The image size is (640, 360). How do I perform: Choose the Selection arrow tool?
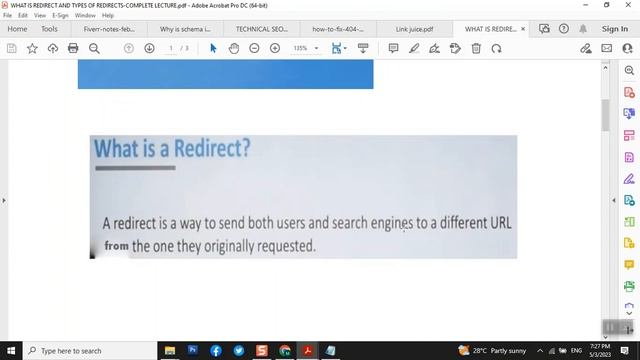pyautogui.click(x=213, y=48)
